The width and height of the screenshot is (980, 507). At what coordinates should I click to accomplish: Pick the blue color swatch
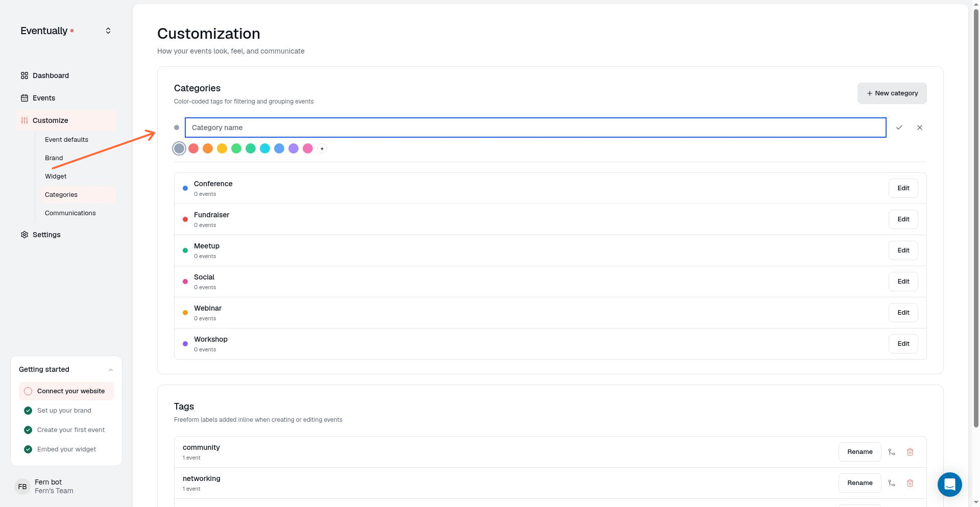tap(279, 148)
